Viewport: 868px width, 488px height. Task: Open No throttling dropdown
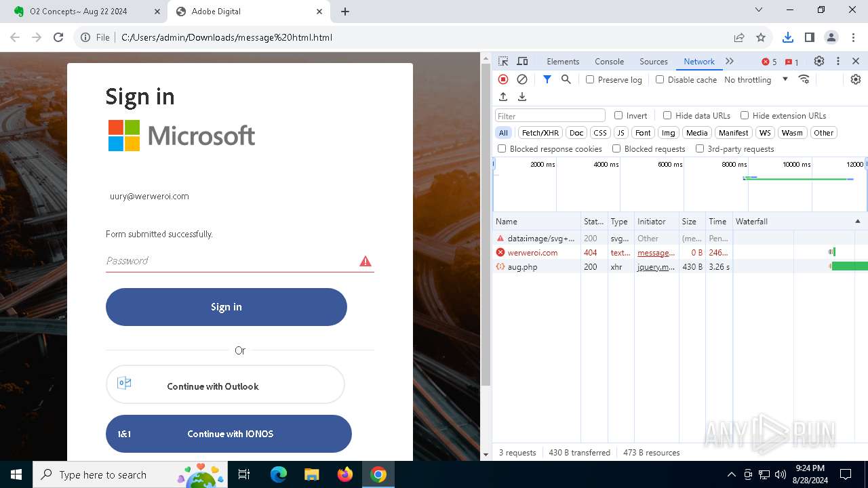tap(756, 79)
